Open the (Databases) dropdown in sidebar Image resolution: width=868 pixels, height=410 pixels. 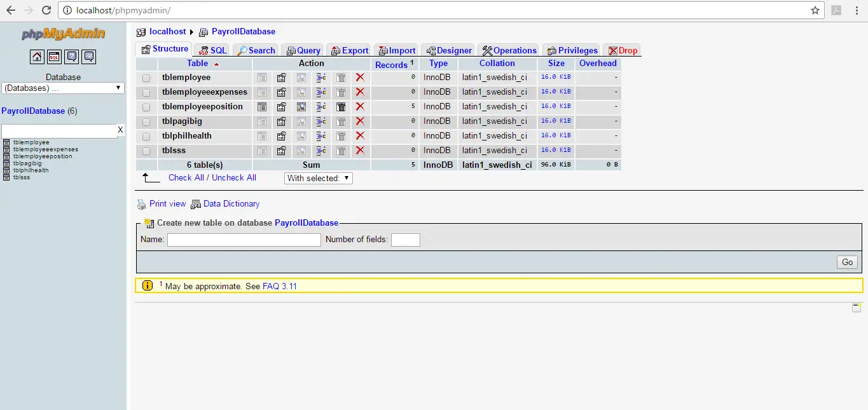point(63,88)
